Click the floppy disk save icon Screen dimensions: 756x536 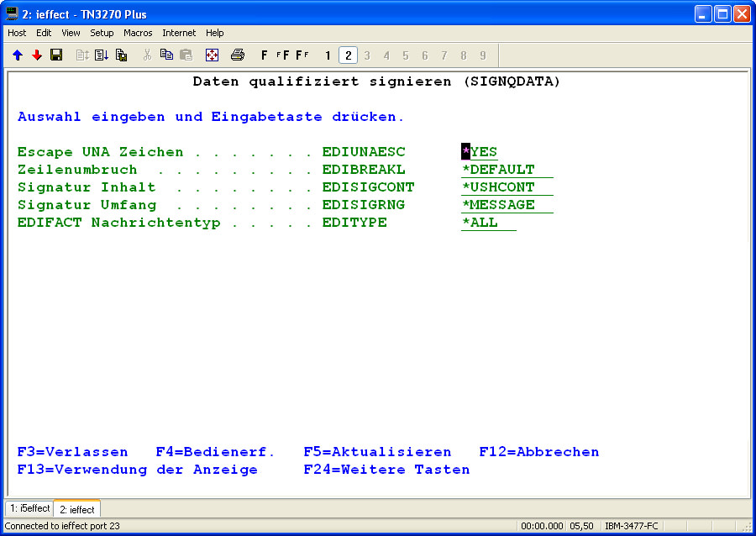pyautogui.click(x=56, y=55)
